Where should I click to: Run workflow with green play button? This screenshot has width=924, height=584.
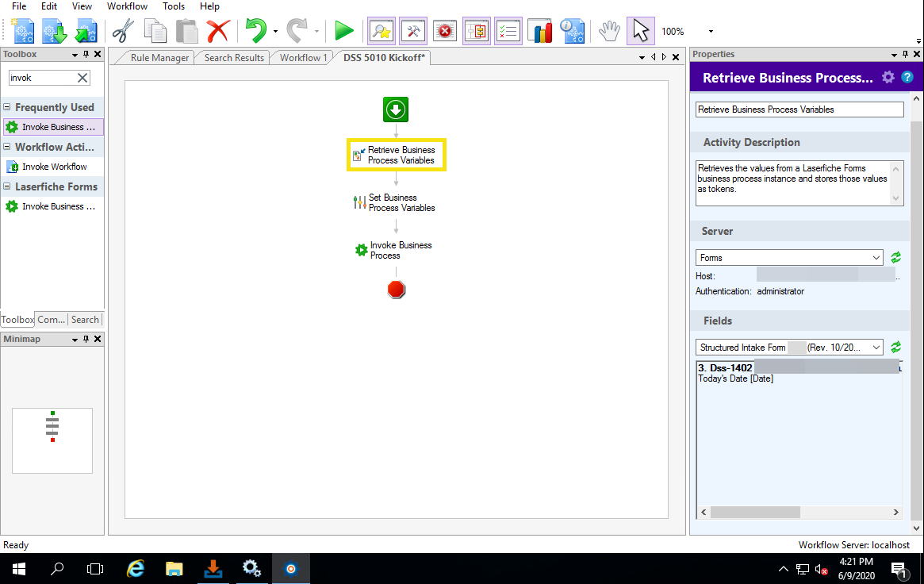pyautogui.click(x=343, y=32)
